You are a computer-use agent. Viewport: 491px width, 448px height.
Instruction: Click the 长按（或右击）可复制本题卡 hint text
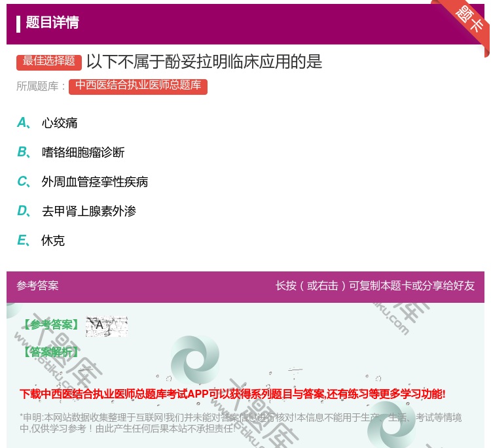click(375, 285)
